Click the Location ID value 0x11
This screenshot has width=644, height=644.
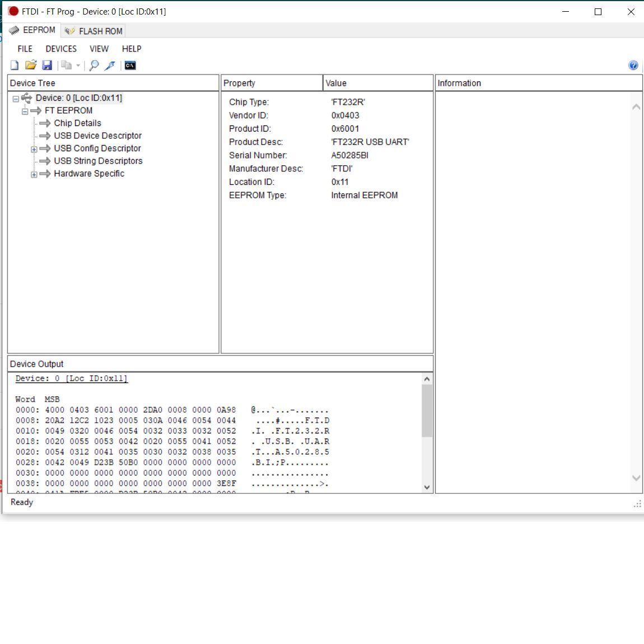[x=340, y=181]
